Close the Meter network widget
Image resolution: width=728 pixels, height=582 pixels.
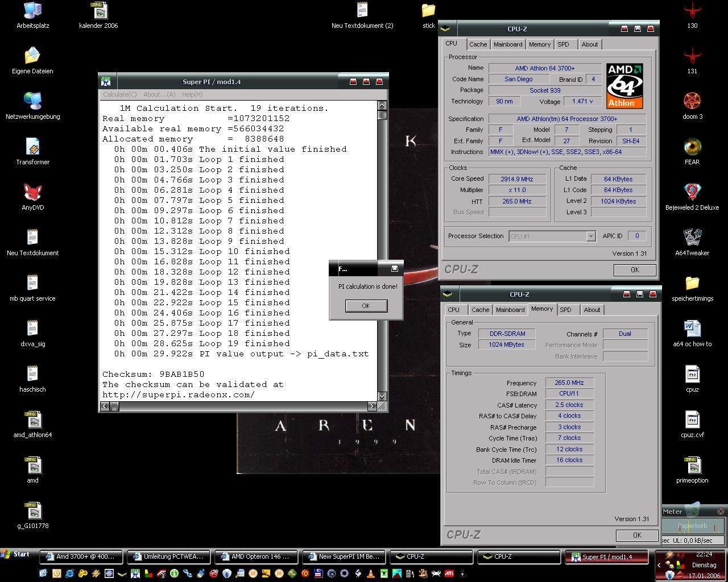pos(721,512)
